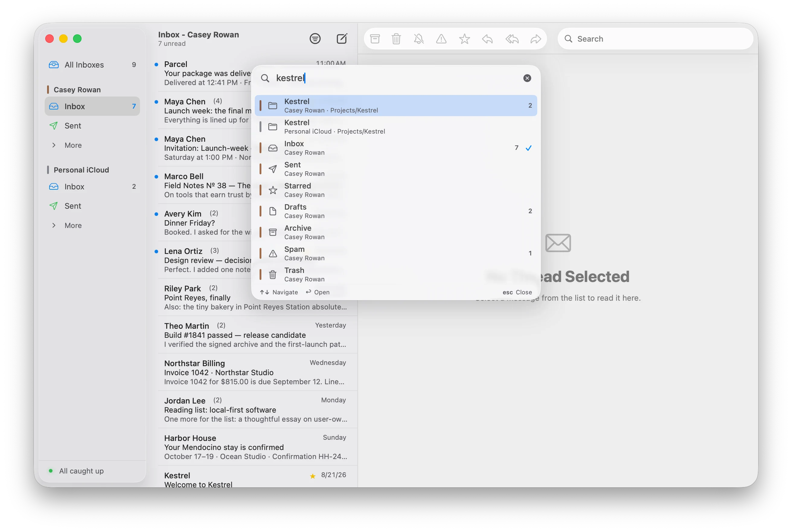The width and height of the screenshot is (792, 532).
Task: Select All Inboxes in sidebar
Action: pos(92,65)
